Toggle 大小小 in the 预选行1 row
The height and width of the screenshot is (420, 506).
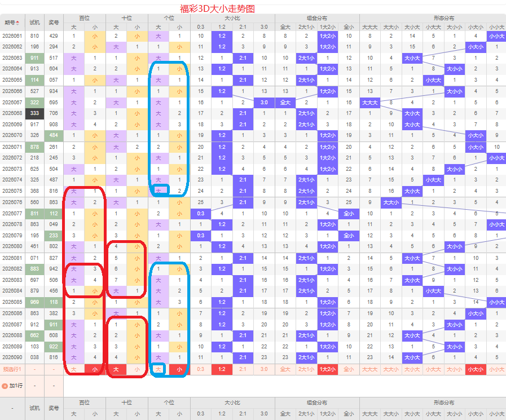point(454,369)
